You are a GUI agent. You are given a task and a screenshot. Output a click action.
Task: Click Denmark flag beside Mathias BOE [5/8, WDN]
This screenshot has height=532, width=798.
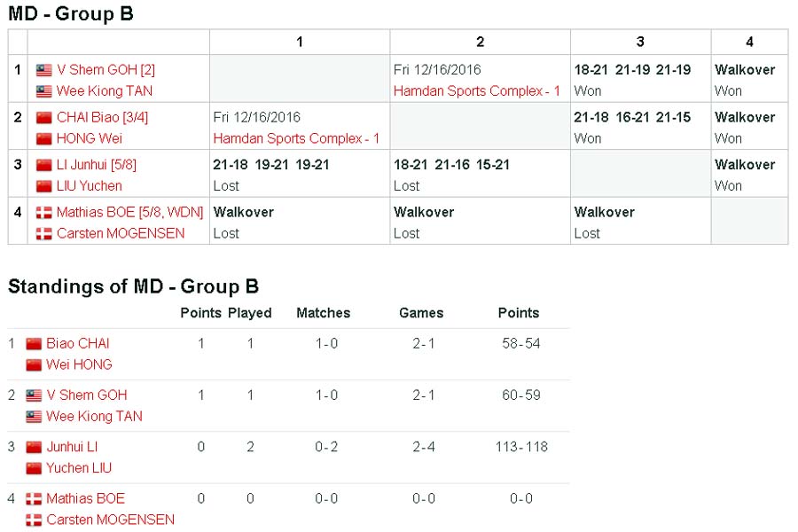pyautogui.click(x=44, y=213)
